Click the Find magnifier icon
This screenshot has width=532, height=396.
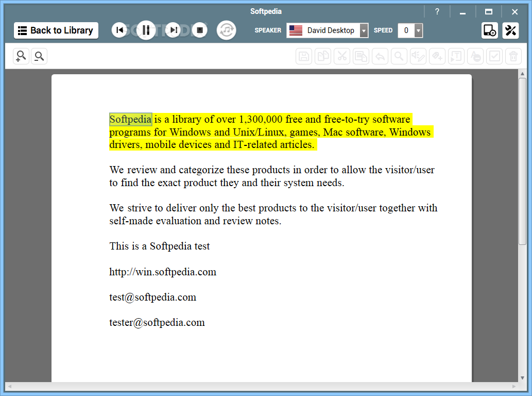tap(399, 56)
